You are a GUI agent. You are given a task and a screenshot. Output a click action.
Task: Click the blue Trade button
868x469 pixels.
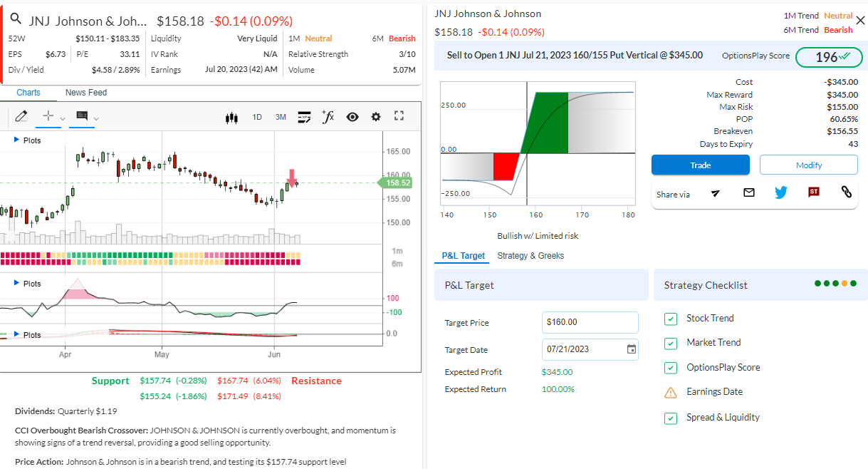point(701,165)
